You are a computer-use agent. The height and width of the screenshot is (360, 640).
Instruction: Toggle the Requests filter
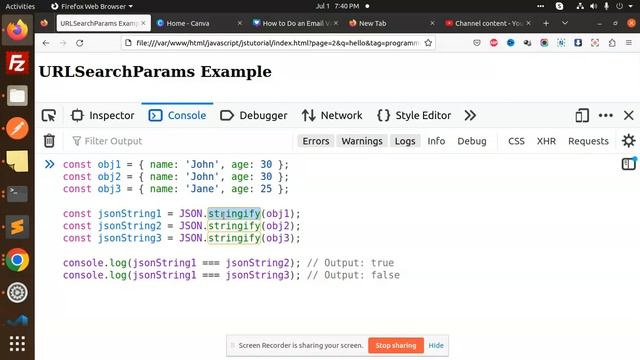[x=588, y=141]
